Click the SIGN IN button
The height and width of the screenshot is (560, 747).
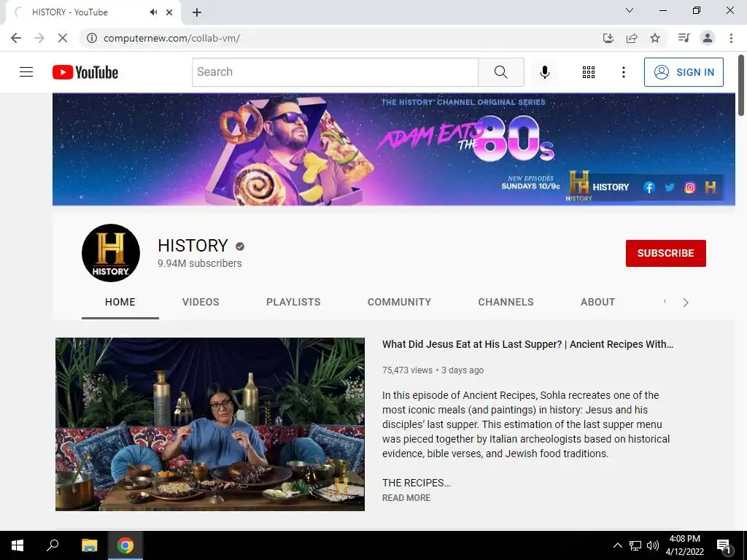click(684, 72)
